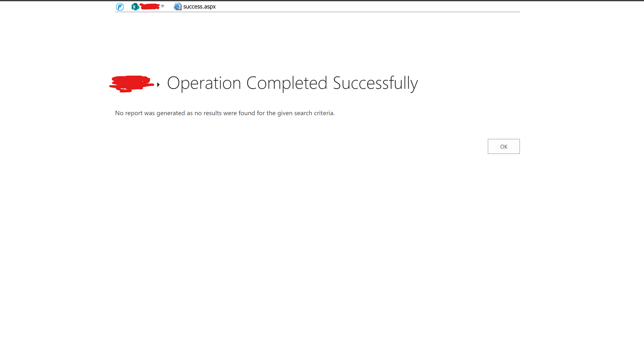
Task: Dismiss the result page with OK
Action: click(504, 146)
